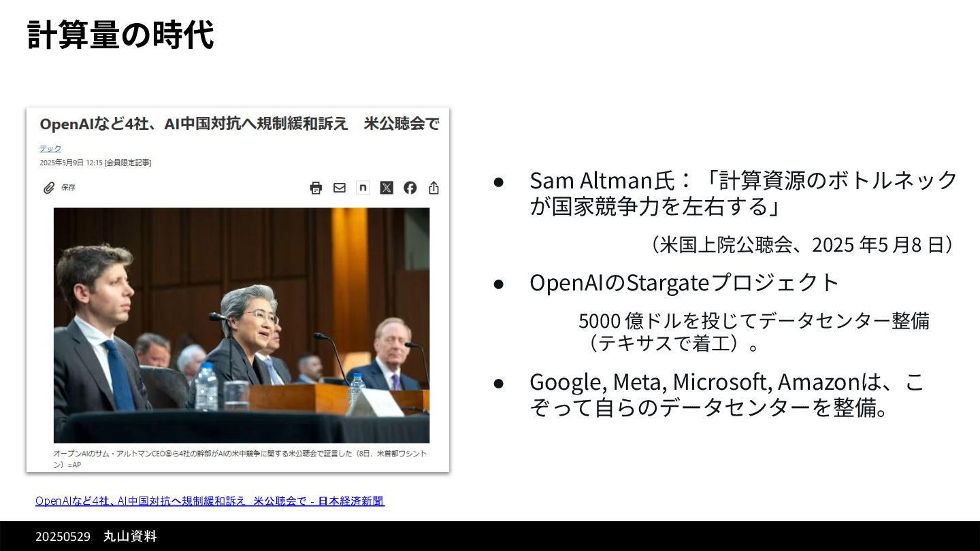The height and width of the screenshot is (551, 980).
Task: Click the X (Twitter) share icon
Action: pyautogui.click(x=387, y=188)
